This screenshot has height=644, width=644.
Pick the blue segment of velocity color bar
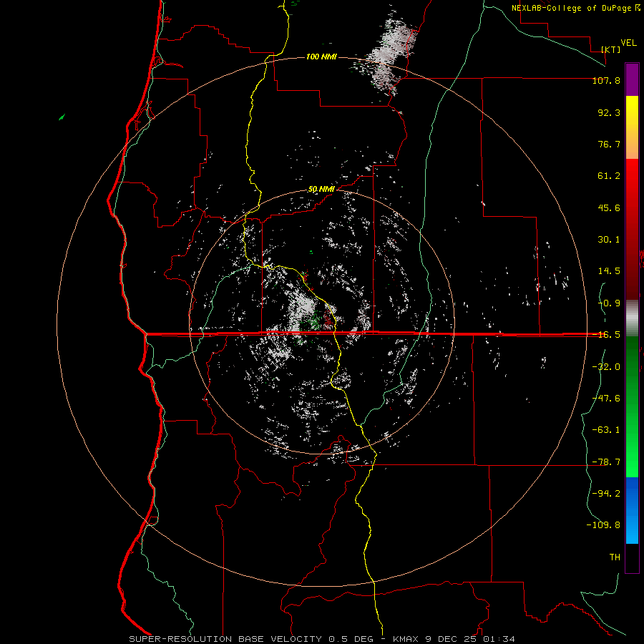[632, 510]
